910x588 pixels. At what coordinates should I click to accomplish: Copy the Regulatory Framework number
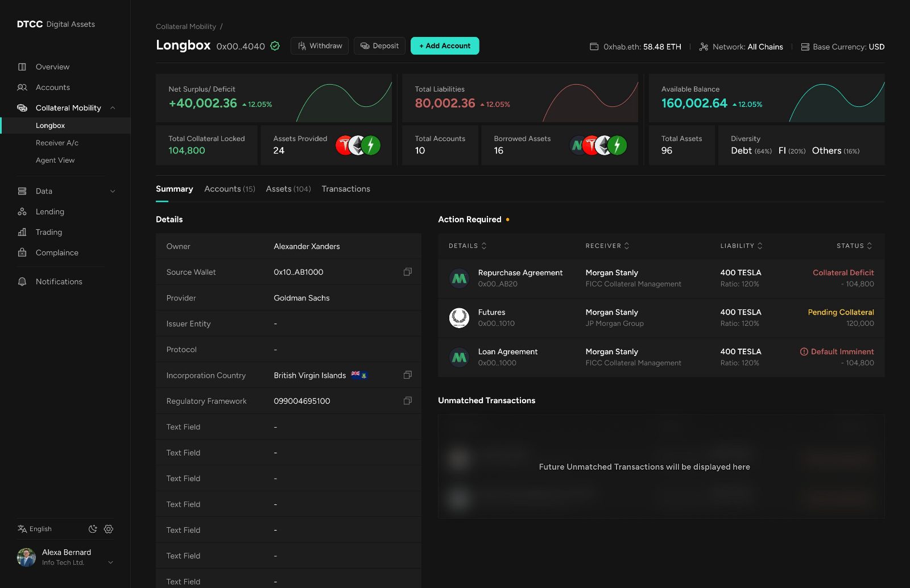(407, 401)
